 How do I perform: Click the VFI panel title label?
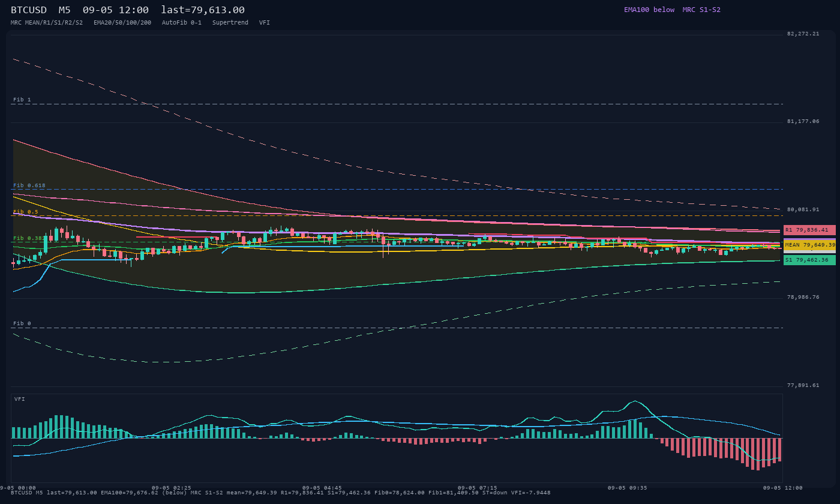pyautogui.click(x=20, y=399)
